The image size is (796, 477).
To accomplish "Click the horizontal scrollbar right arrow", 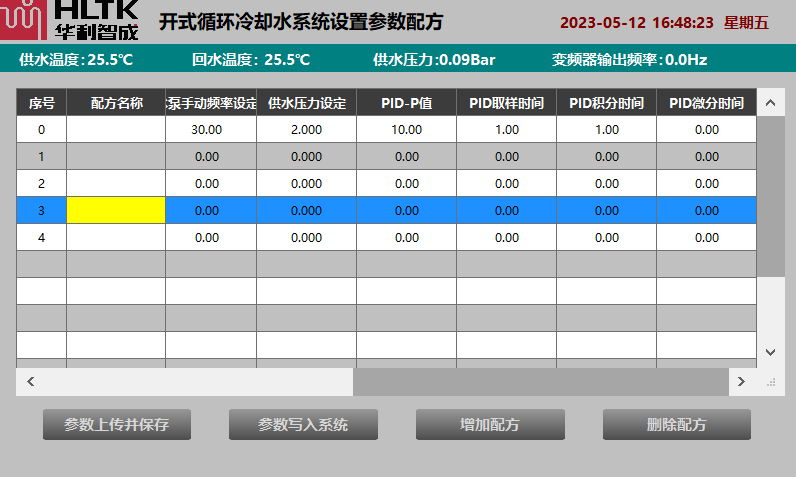I will (x=741, y=382).
